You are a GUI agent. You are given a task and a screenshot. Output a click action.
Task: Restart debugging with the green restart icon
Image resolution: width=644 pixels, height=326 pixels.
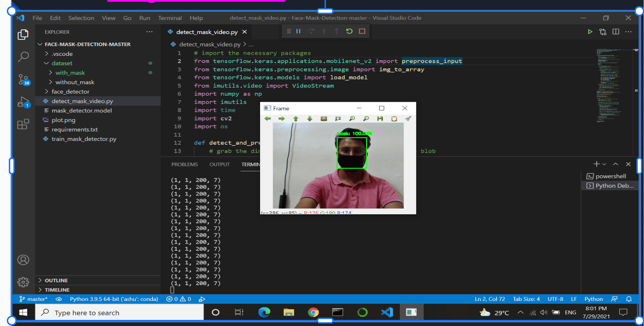tap(349, 31)
